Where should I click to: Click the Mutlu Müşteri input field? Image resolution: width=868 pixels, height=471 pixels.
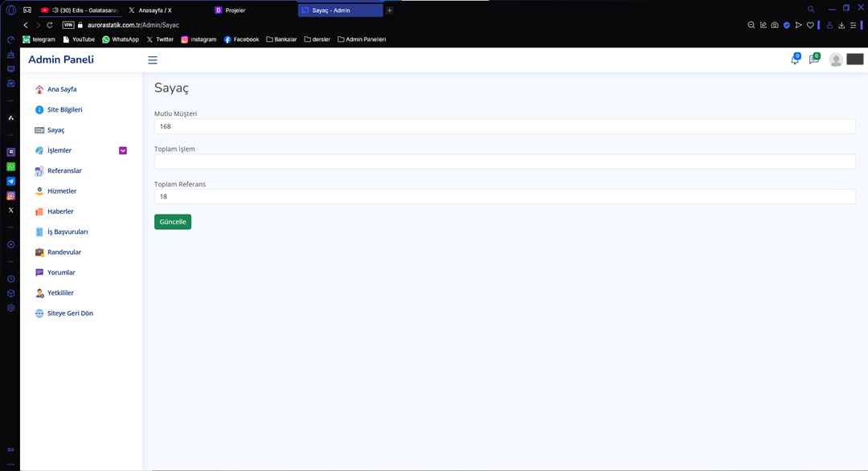[504, 126]
